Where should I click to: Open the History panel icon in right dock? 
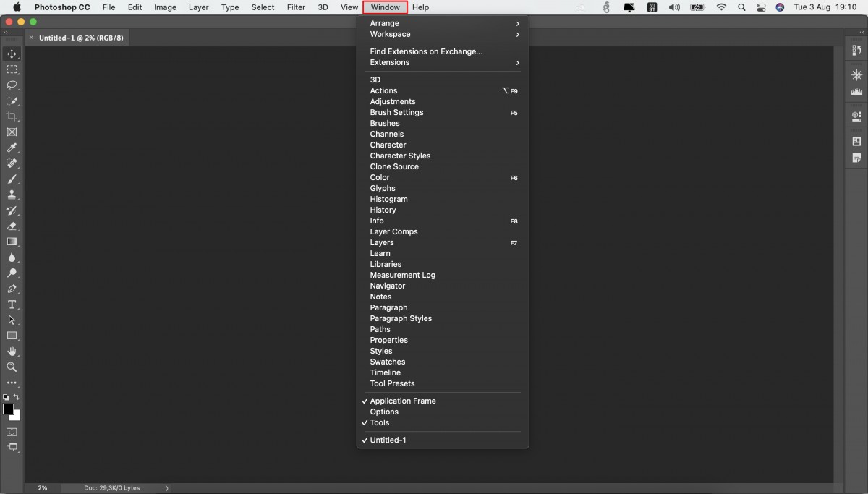coord(857,51)
